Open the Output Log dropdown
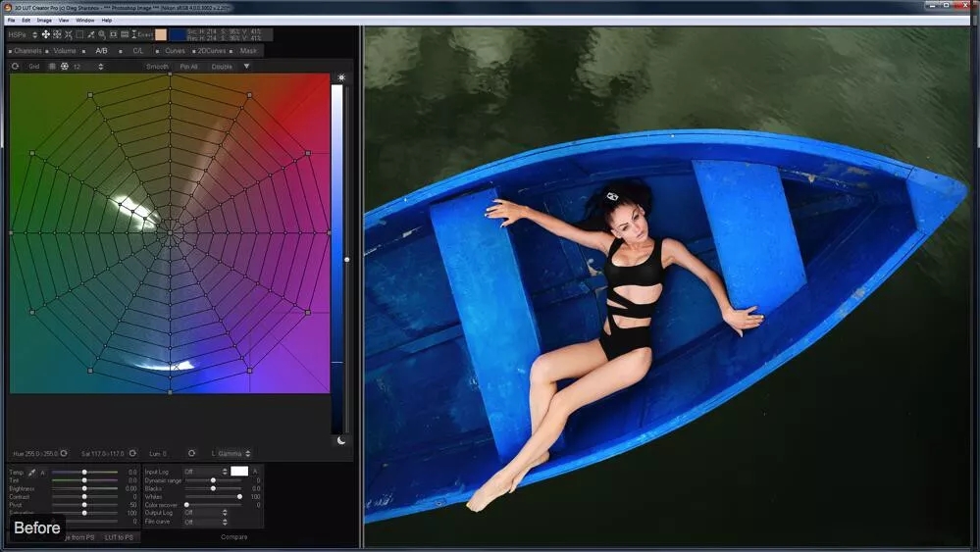Screen dimensions: 980x552 tap(205, 513)
